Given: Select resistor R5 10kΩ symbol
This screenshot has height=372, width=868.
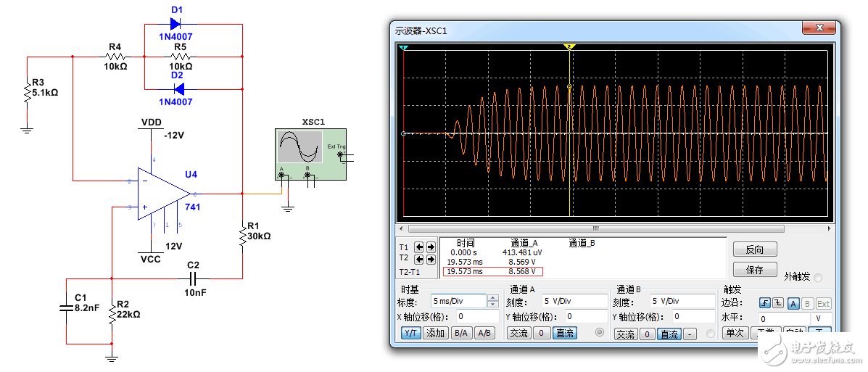Looking at the screenshot, I should [181, 57].
